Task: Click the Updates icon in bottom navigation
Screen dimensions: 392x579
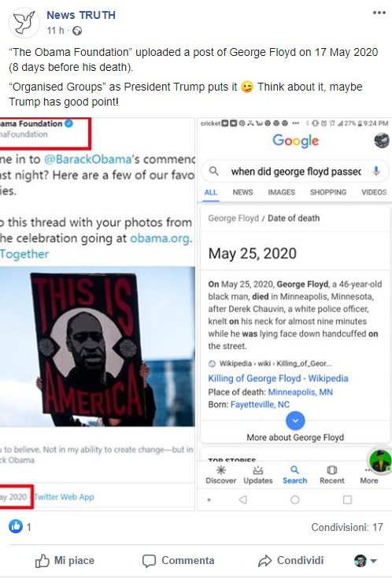Action: [257, 470]
